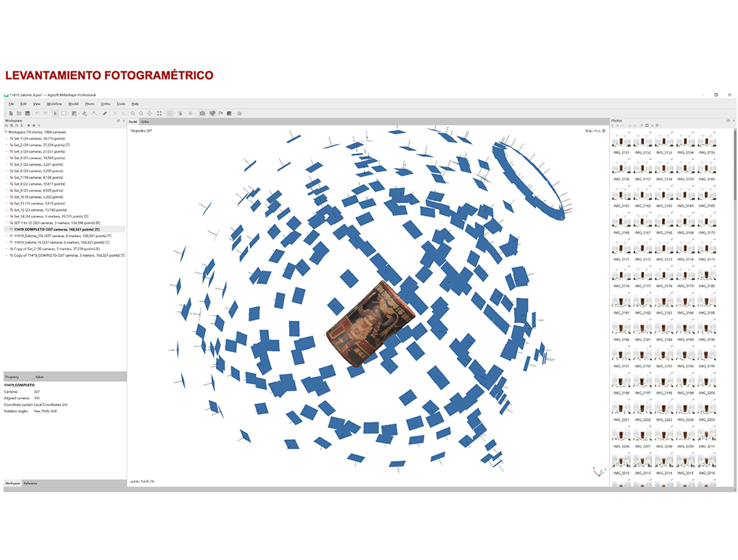This screenshot has height=560, width=738.
Task: Select the Ruler measurement tool
Action: [x=105, y=113]
